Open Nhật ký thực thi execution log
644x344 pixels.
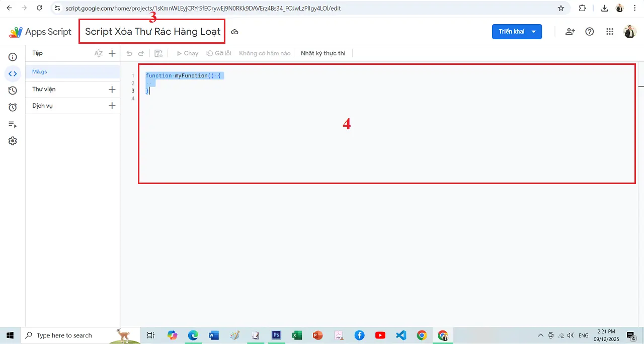[323, 53]
